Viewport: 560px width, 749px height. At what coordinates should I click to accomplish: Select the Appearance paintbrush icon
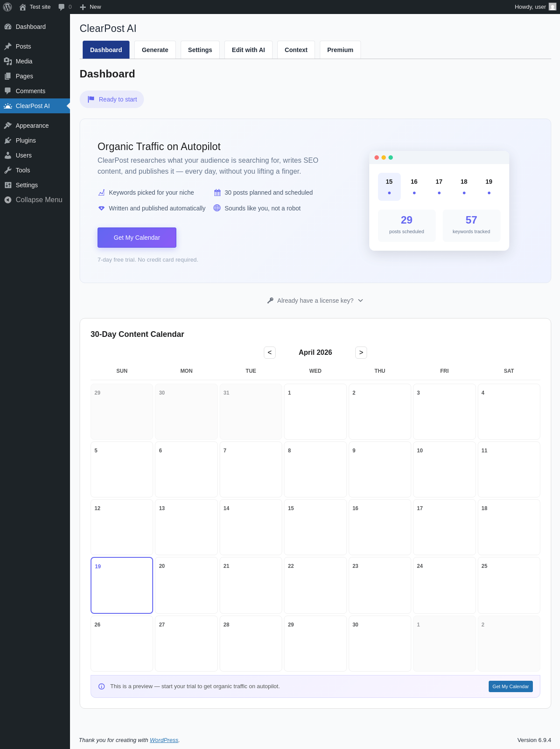[8, 126]
